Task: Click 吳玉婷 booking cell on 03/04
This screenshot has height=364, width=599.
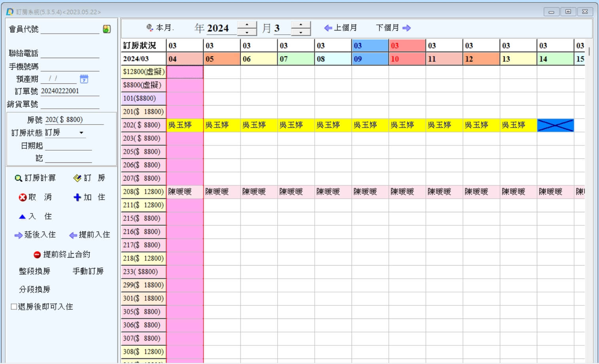Action: point(185,125)
